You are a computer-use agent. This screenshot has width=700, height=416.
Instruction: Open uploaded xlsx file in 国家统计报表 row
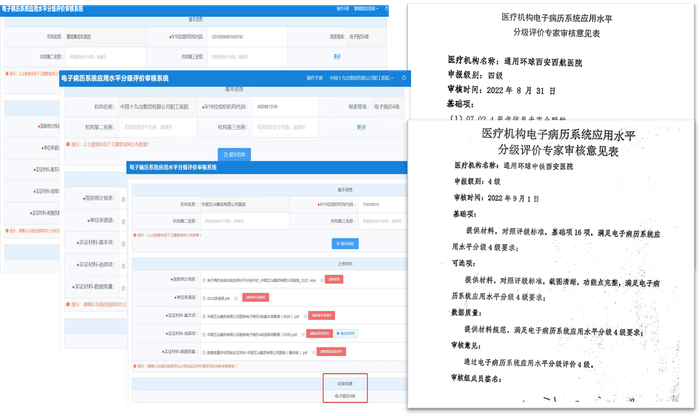260,280
